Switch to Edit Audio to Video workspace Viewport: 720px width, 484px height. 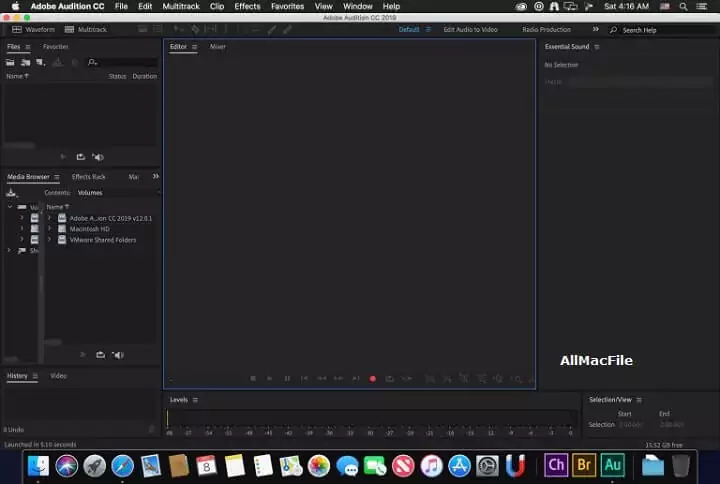click(470, 29)
